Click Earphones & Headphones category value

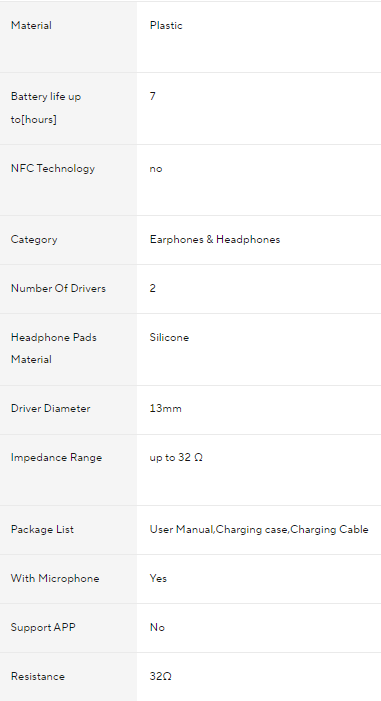215,239
